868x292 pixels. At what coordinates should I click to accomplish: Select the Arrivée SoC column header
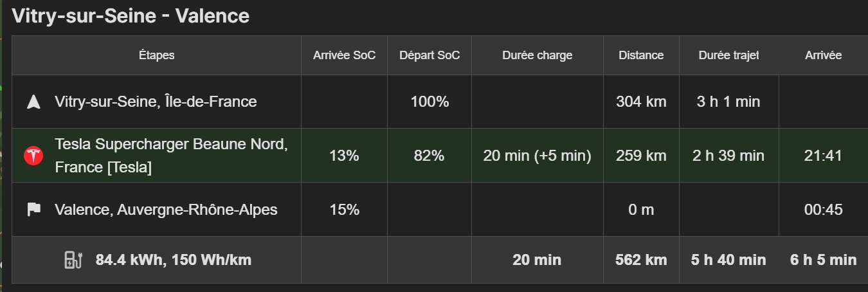[x=344, y=55]
